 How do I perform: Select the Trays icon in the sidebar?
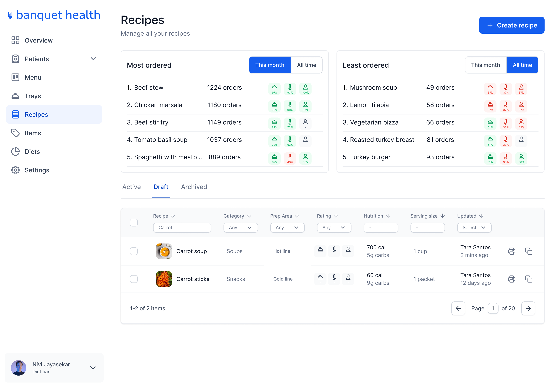click(x=16, y=96)
